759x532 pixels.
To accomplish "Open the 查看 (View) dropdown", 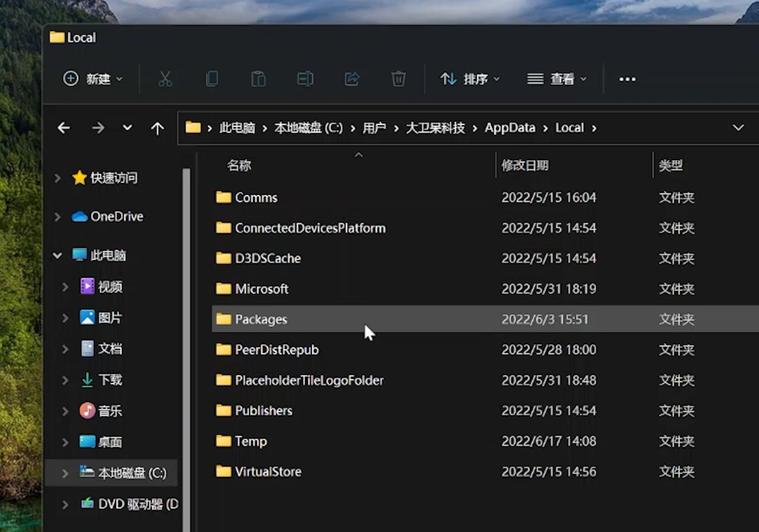I will coord(556,79).
